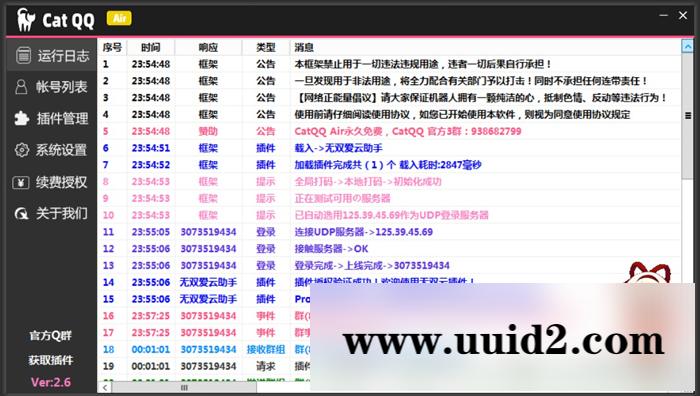
Task: Select message 全局打码->本地打码->初始化成功
Action: click(x=368, y=182)
